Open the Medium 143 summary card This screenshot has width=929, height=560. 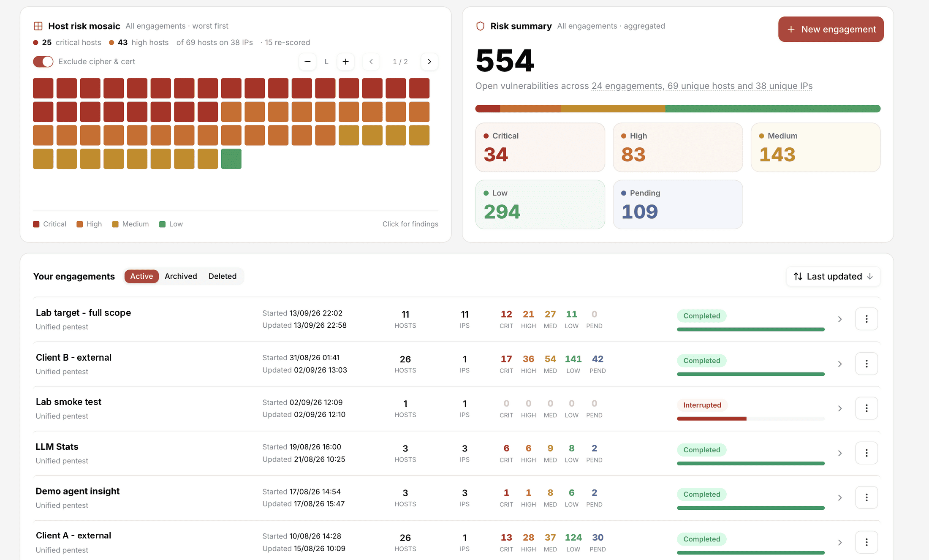coord(815,147)
